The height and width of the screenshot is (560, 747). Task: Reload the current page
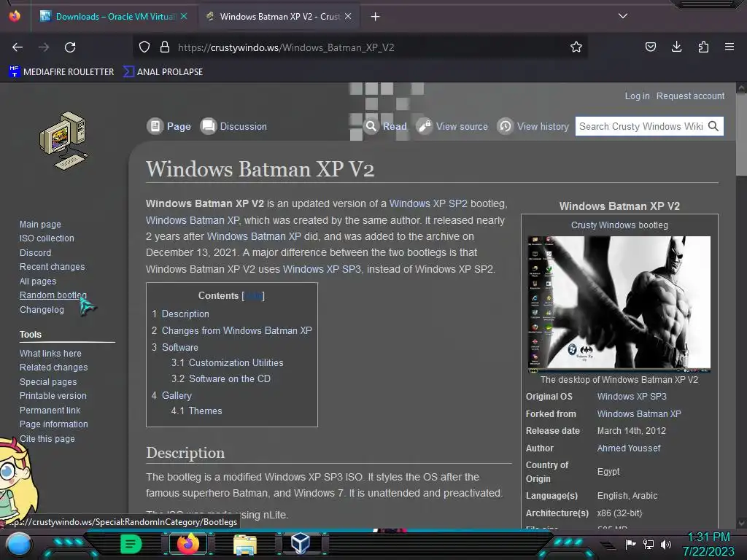(x=70, y=47)
